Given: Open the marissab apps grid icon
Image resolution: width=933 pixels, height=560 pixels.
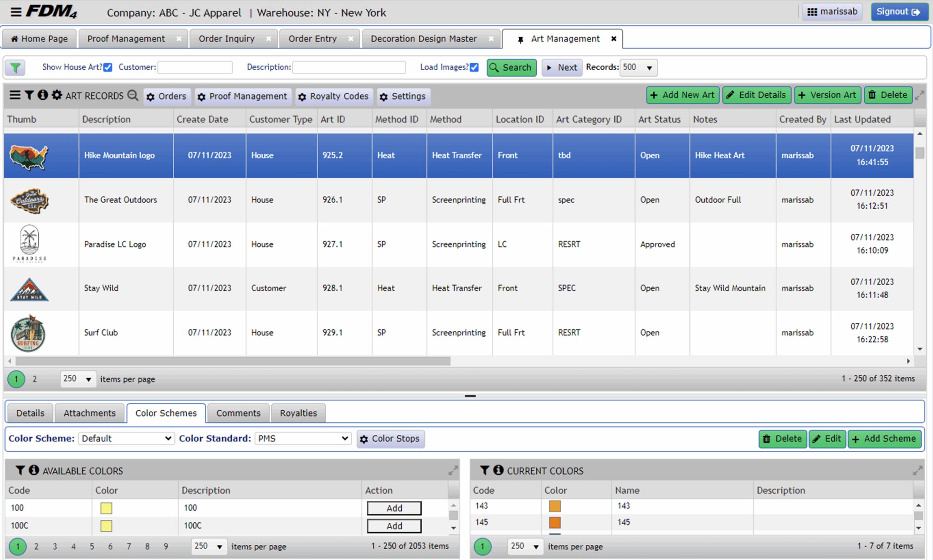Looking at the screenshot, I should [812, 12].
